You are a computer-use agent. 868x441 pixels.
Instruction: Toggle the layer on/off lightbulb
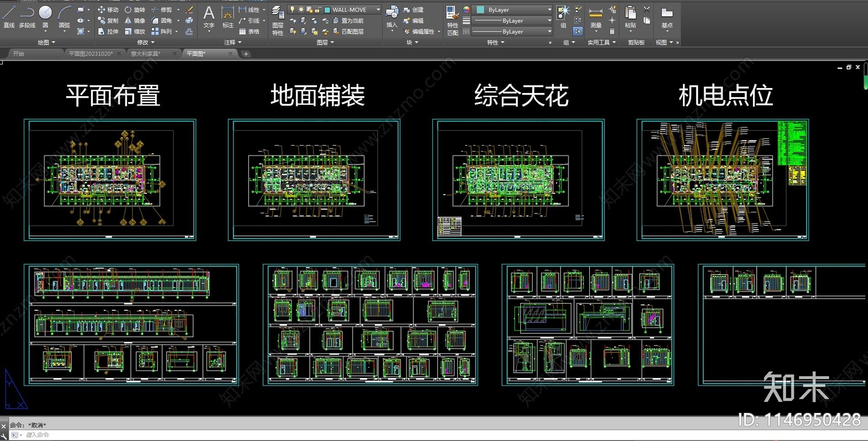click(292, 10)
